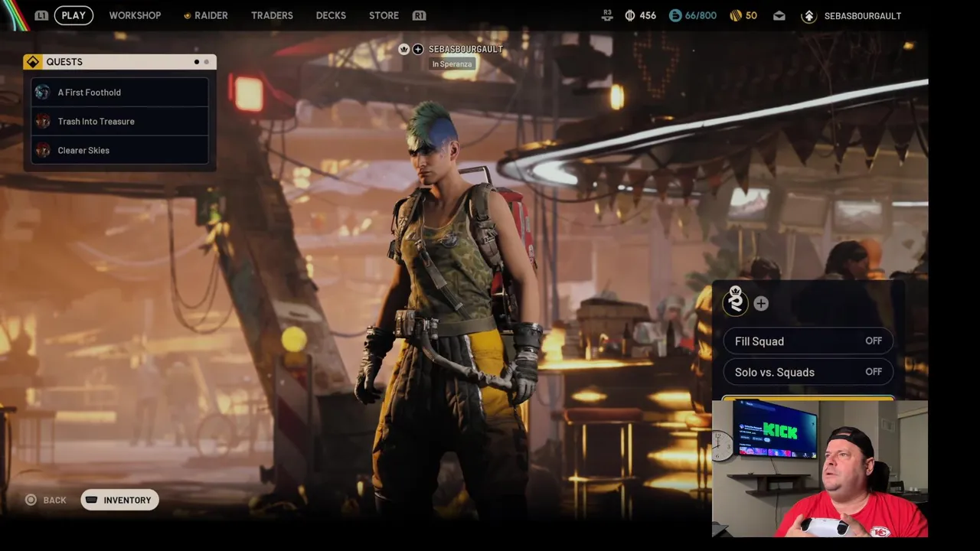Click the plus invite icon beside the center nameplate
The image size is (980, 551).
(418, 49)
